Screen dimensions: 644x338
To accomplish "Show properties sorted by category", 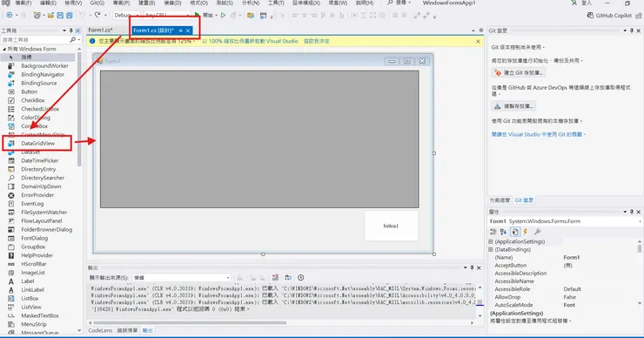I will tap(493, 232).
